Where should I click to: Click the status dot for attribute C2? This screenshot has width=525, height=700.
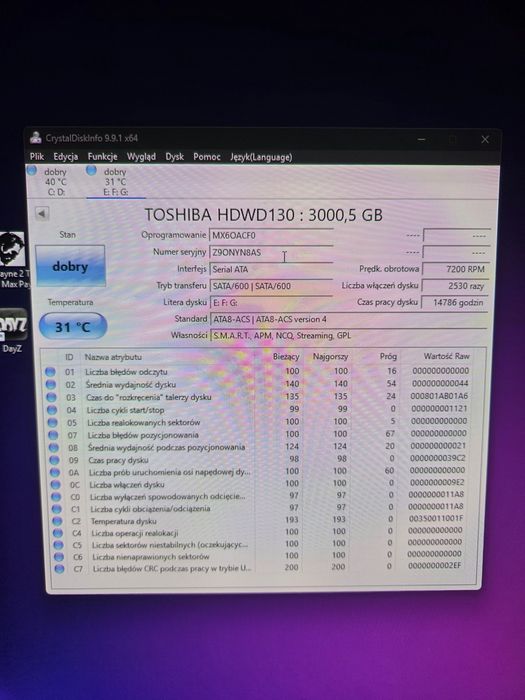coord(57,521)
